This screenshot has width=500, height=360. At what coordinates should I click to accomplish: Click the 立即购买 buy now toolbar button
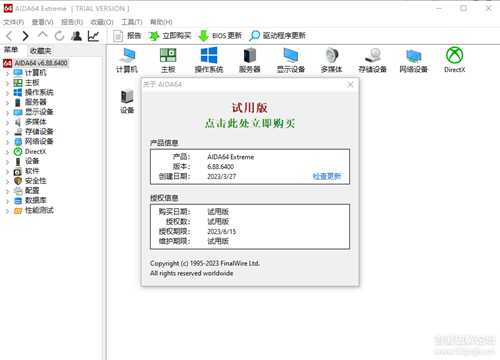click(170, 36)
